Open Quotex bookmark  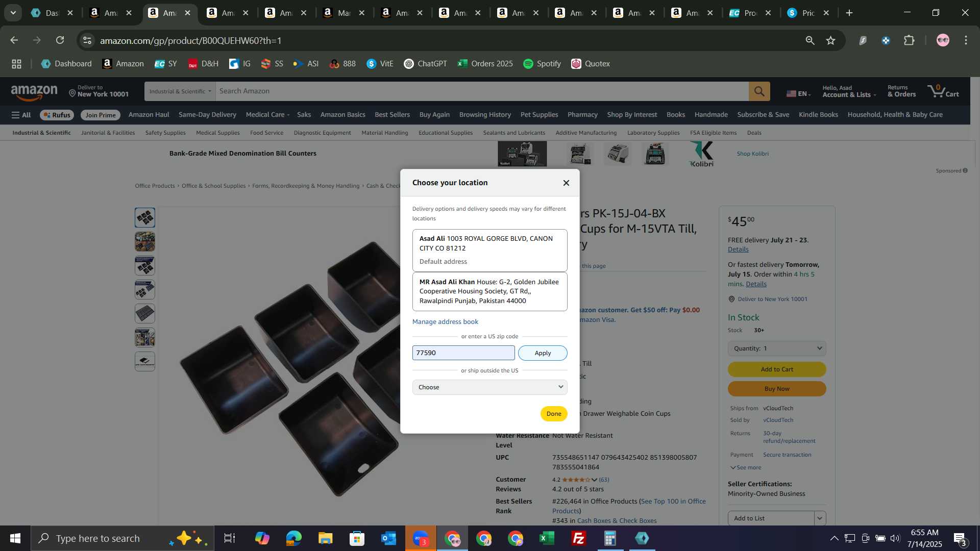click(591, 64)
